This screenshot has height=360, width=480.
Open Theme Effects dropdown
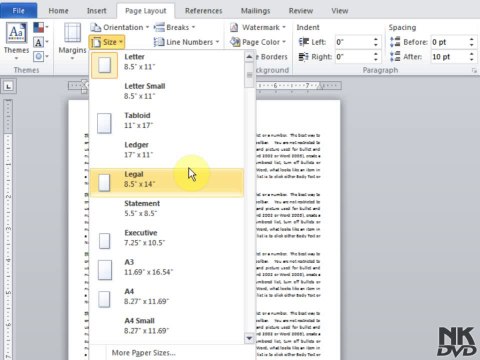click(x=41, y=56)
